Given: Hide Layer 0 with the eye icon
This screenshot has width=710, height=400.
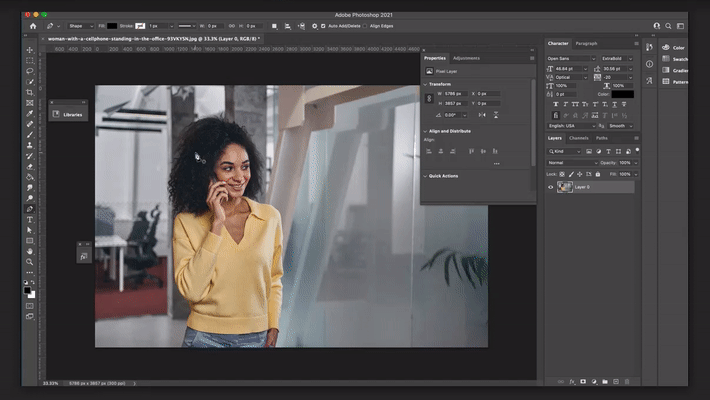Looking at the screenshot, I should [x=550, y=187].
